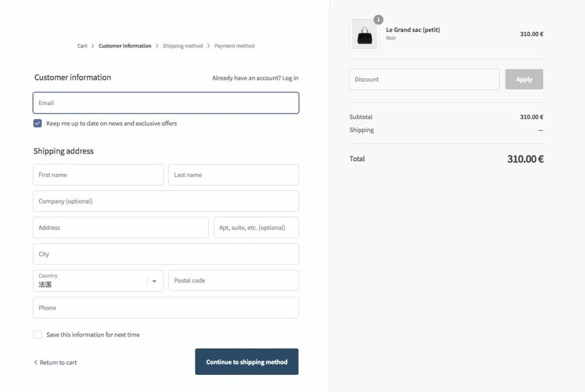Image resolution: width=585 pixels, height=392 pixels.
Task: Click the Discount code field
Action: (424, 79)
